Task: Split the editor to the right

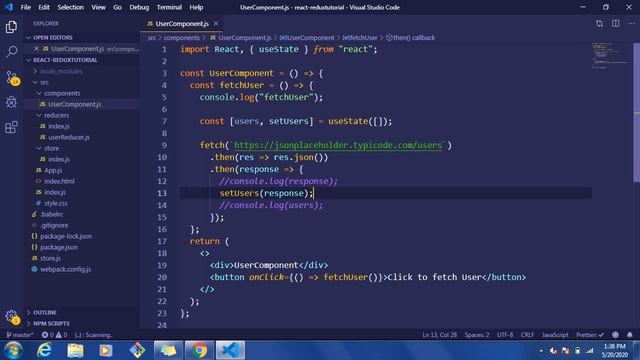Action: click(616, 24)
